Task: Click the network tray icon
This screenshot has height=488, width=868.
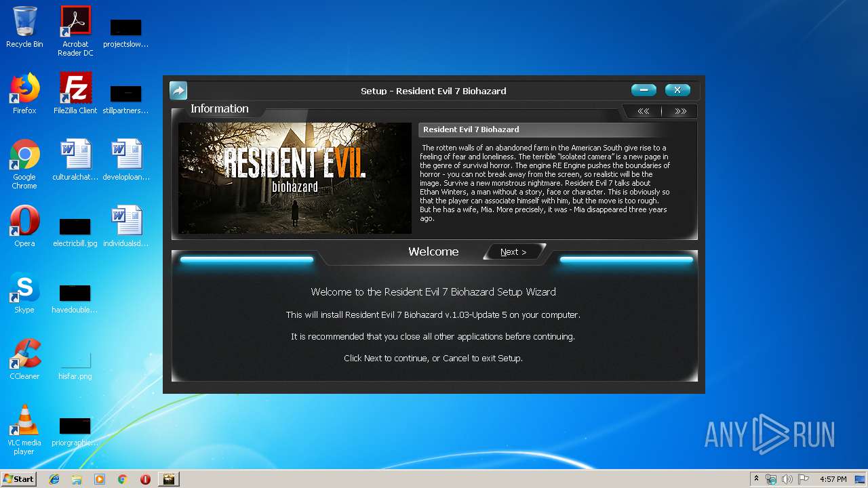Action: pos(771,479)
